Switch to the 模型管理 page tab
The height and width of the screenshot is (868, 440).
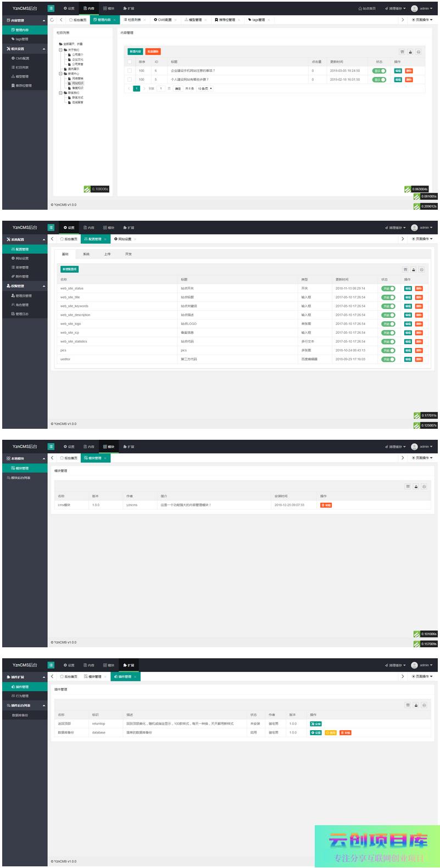pyautogui.click(x=195, y=20)
